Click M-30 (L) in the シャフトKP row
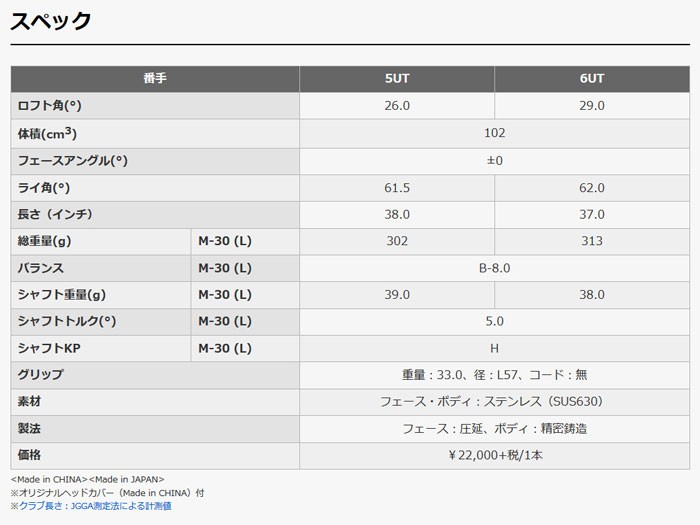700x525 pixels. pyautogui.click(x=225, y=349)
